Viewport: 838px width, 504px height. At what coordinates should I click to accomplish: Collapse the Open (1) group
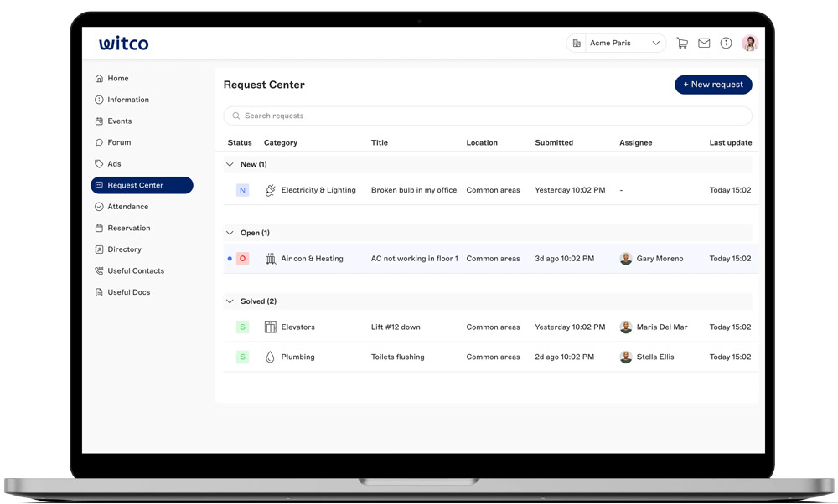[x=230, y=234]
